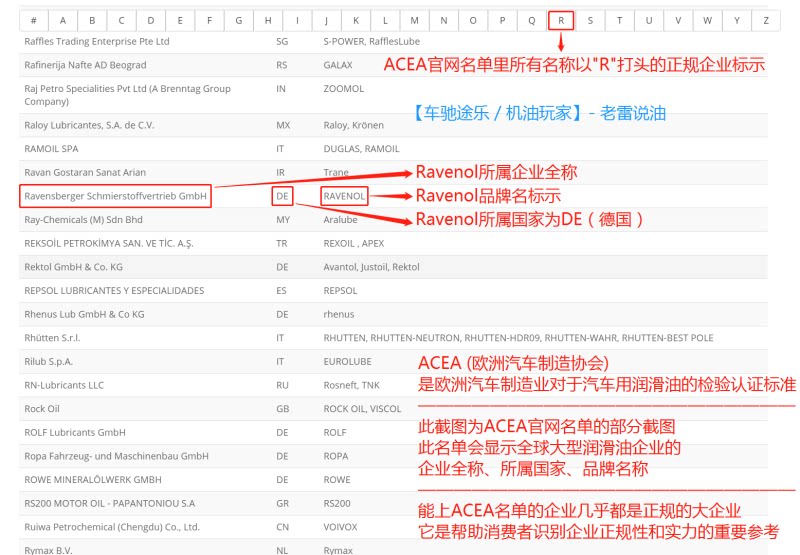800x555 pixels.
Task: Click Raj Petro Specialities Pvt Ltd entry
Action: click(x=127, y=95)
